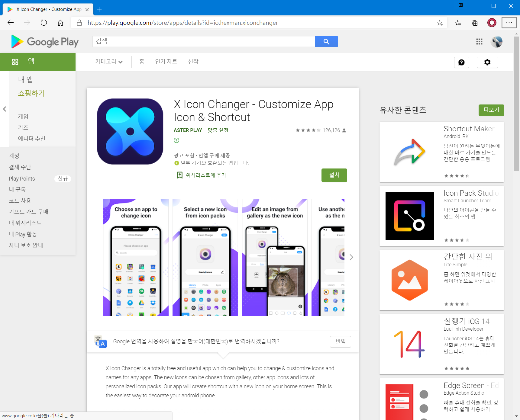Open Shortcut Maker app icon
This screenshot has height=420, width=520.
(410, 152)
